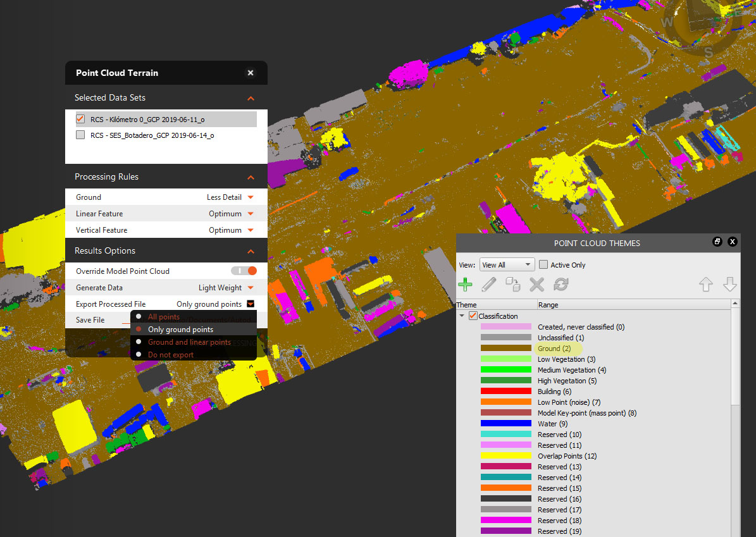Image resolution: width=756 pixels, height=537 pixels.
Task: Open the Ground detail level dropdown
Action: (x=251, y=197)
